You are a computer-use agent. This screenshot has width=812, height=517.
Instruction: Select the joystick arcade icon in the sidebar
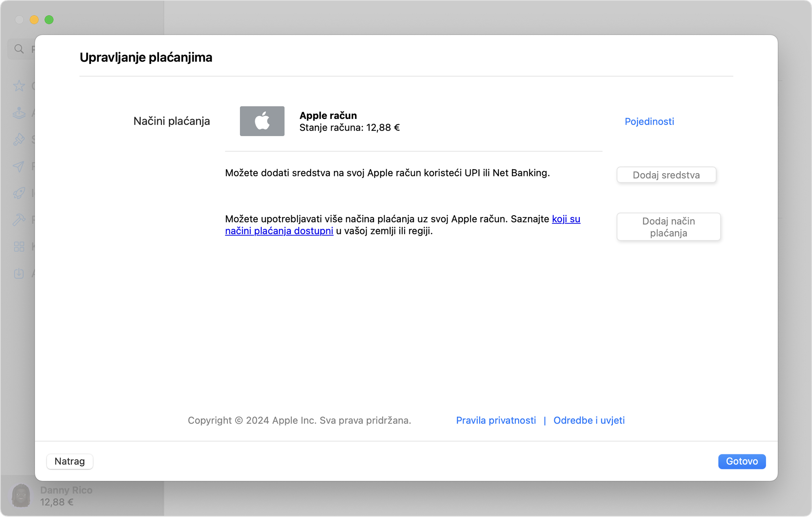pyautogui.click(x=19, y=113)
